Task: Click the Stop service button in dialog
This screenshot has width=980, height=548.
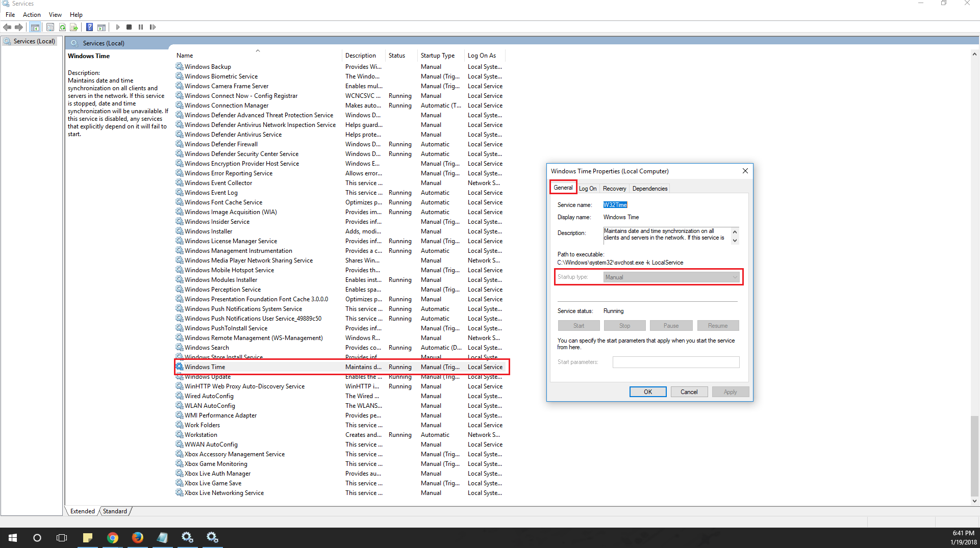Action: (x=625, y=326)
